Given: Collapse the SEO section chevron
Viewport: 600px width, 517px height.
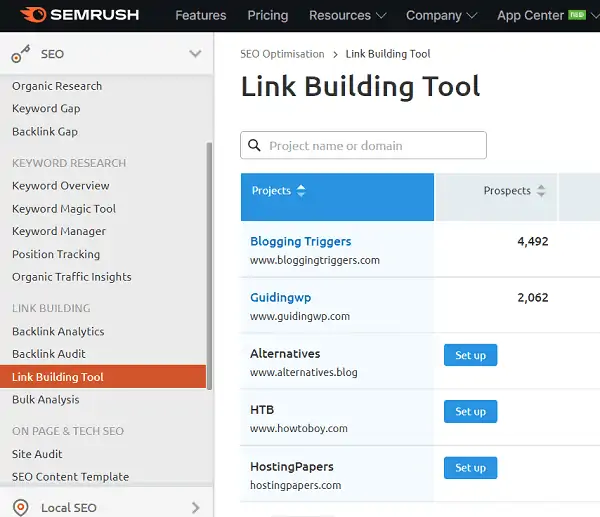Looking at the screenshot, I should tap(195, 54).
